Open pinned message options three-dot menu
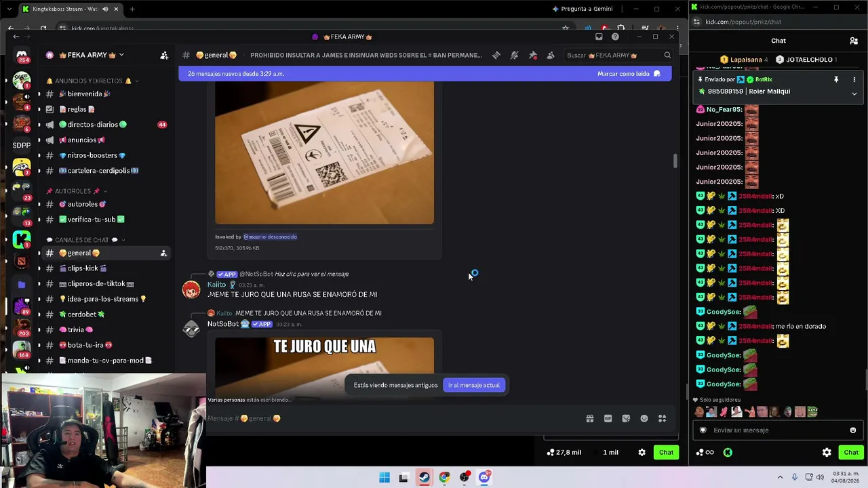Viewport: 868px width, 488px height. coord(854,79)
